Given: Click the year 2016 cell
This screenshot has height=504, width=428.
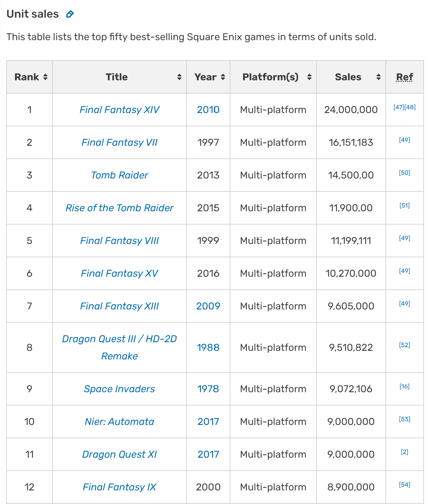Looking at the screenshot, I should [x=208, y=273].
